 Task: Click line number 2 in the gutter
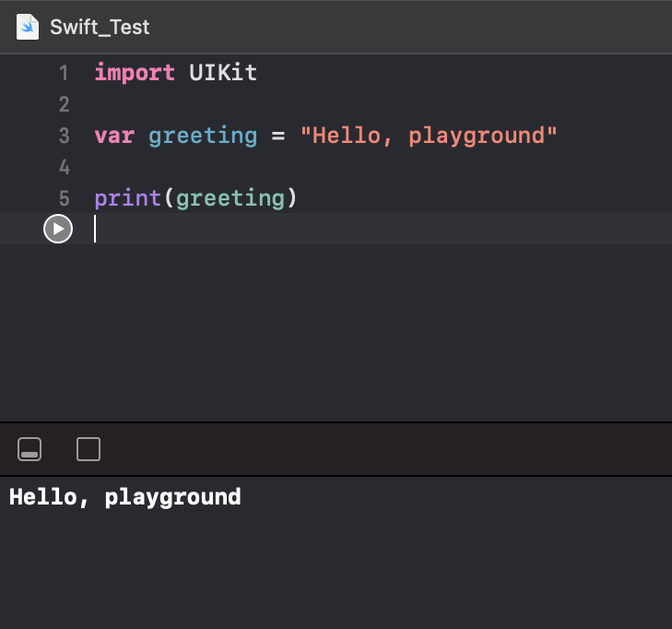click(x=64, y=104)
